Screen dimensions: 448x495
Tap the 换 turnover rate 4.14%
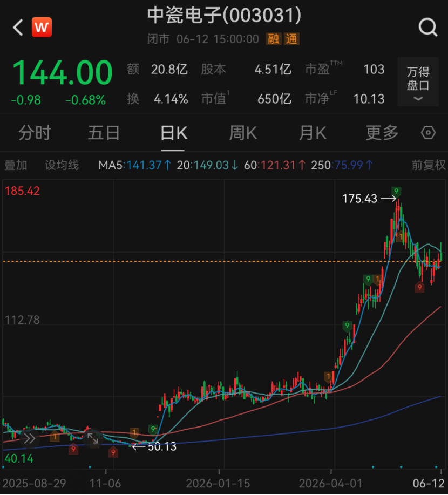(171, 99)
